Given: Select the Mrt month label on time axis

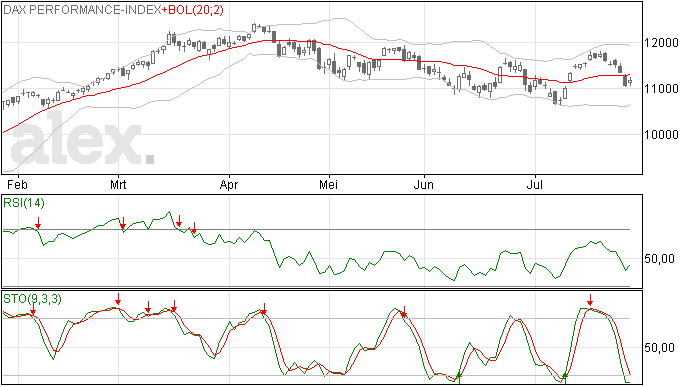Looking at the screenshot, I should (118, 184).
